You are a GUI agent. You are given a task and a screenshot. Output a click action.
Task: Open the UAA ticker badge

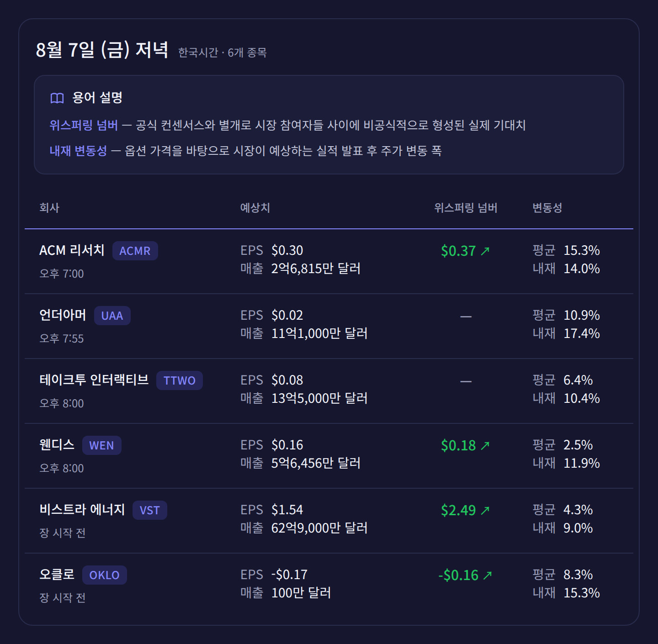[x=112, y=316]
